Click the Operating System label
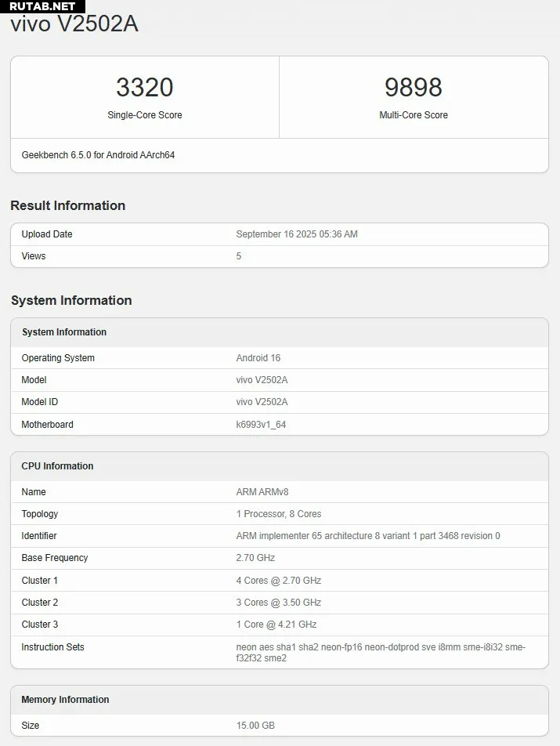Image resolution: width=560 pixels, height=746 pixels. [x=58, y=358]
